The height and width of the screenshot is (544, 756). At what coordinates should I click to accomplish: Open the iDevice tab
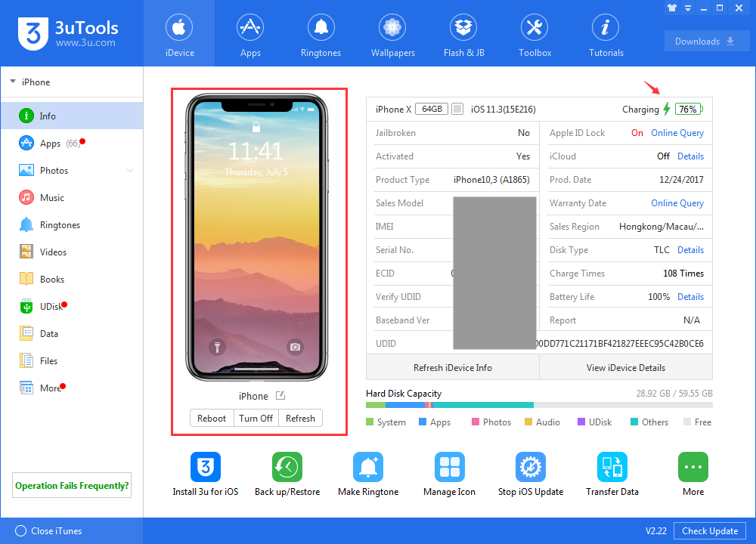point(179,34)
